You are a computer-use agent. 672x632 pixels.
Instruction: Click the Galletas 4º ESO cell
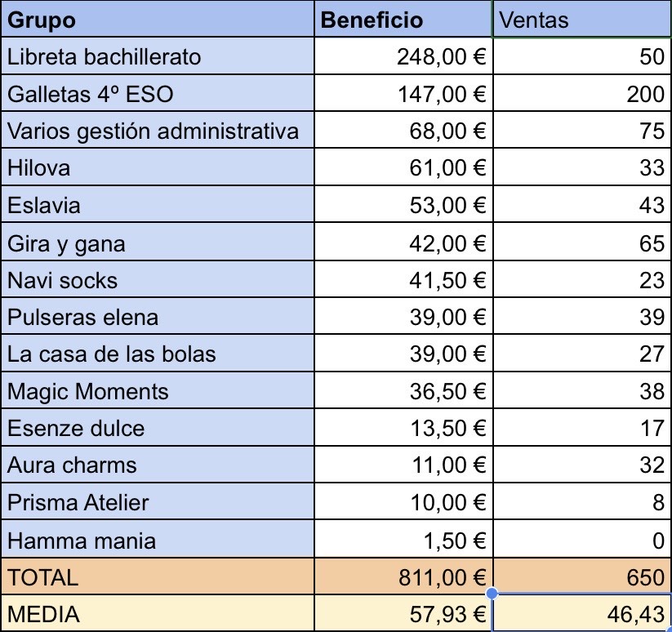click(158, 94)
